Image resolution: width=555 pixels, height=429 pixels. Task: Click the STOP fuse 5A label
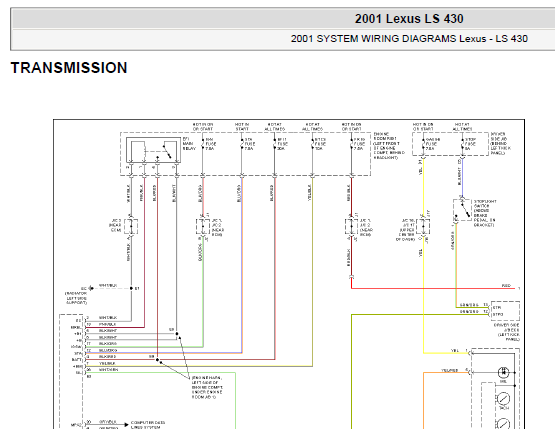pyautogui.click(x=470, y=144)
